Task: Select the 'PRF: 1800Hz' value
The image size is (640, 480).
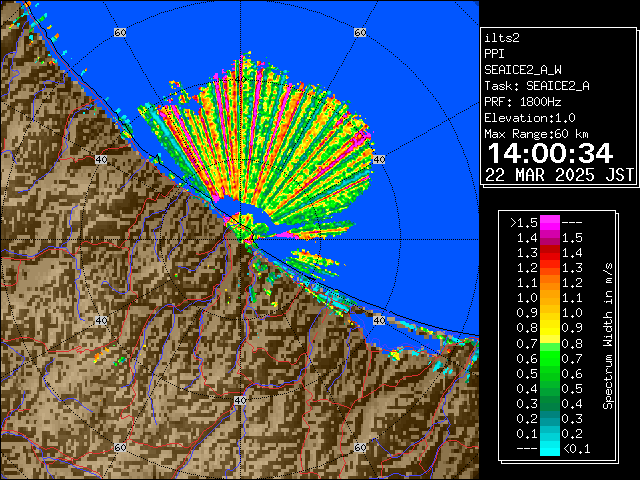Action: tap(522, 102)
